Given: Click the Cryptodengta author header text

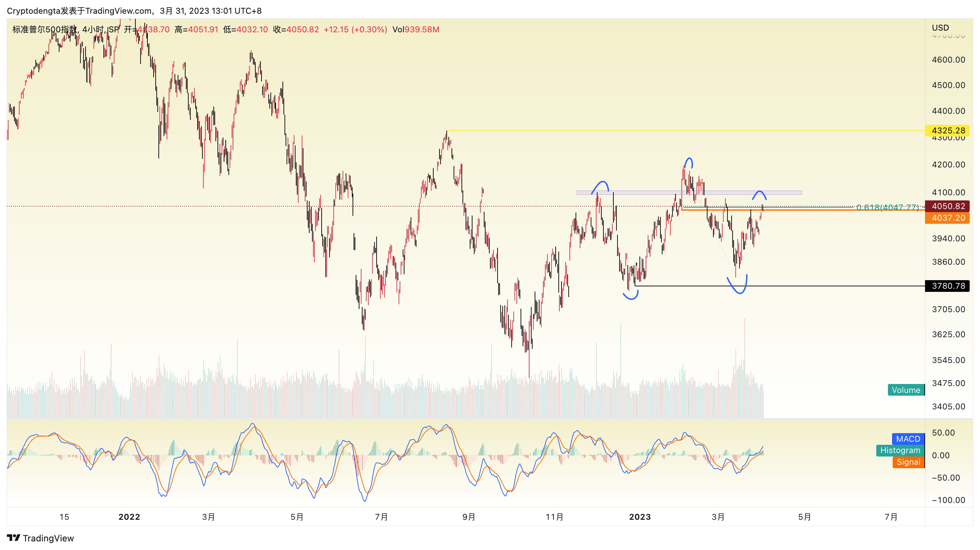Looking at the screenshot, I should click(x=33, y=11).
